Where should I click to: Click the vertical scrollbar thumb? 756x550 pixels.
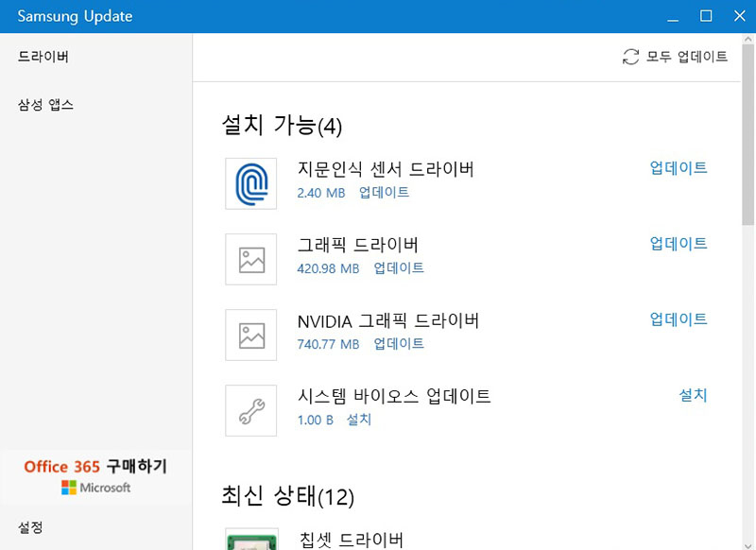[x=747, y=133]
